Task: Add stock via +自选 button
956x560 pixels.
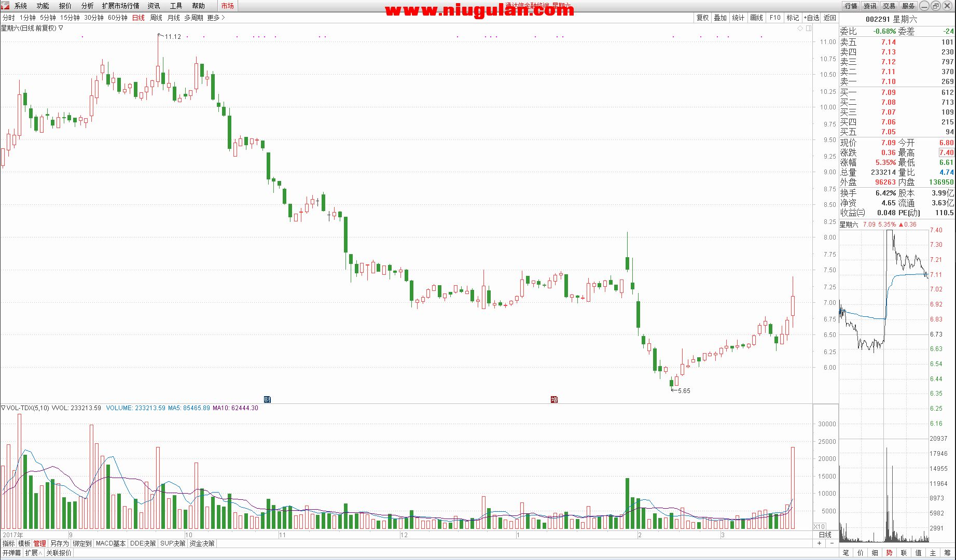Action: click(812, 18)
